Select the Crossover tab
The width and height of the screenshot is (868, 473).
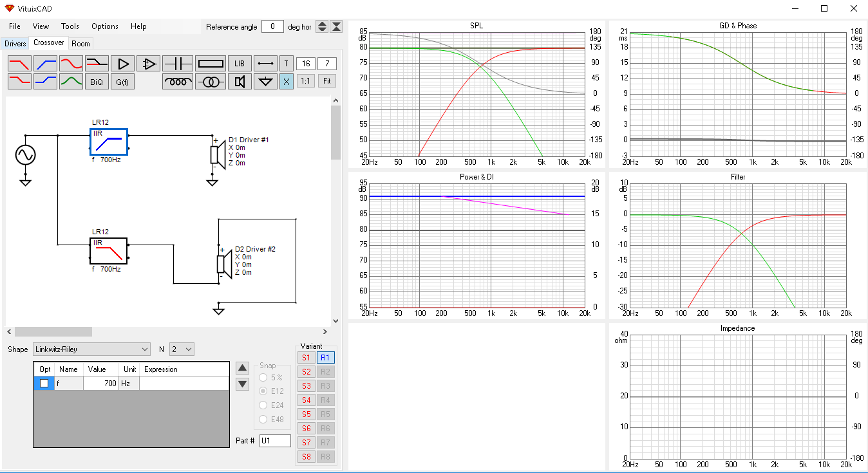[49, 43]
